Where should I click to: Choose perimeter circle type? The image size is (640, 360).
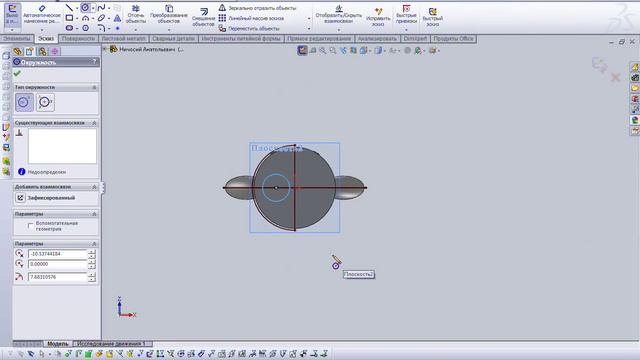(45, 102)
